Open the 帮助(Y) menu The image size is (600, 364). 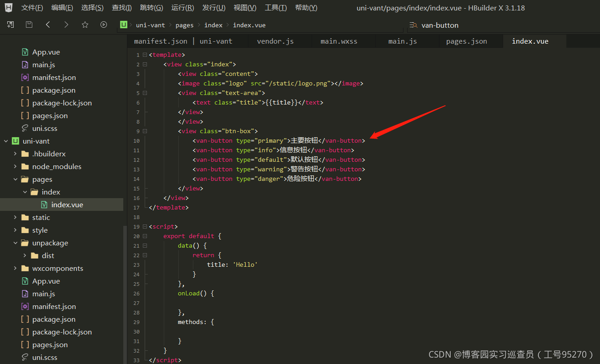click(x=306, y=8)
